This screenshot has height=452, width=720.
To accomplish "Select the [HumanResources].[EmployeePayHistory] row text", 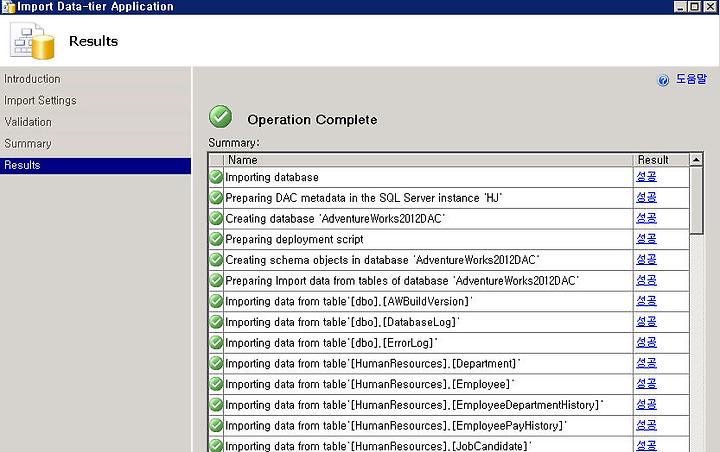I will pyautogui.click(x=396, y=425).
